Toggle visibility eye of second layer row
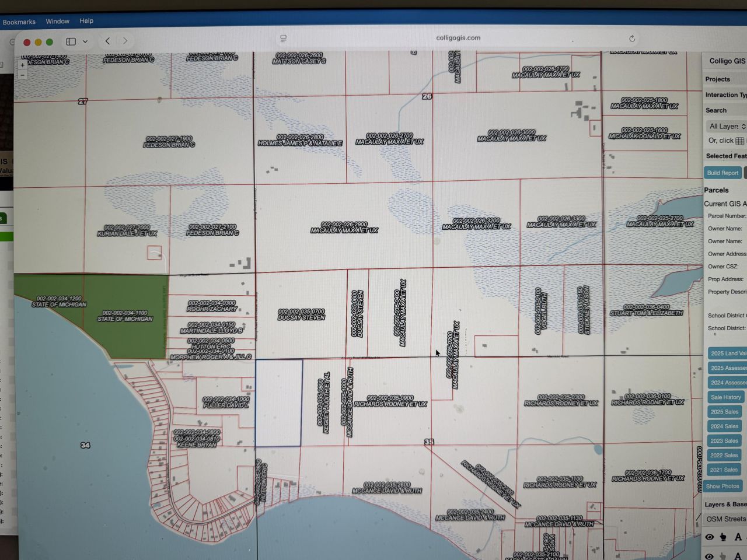The image size is (747, 560). (709, 556)
